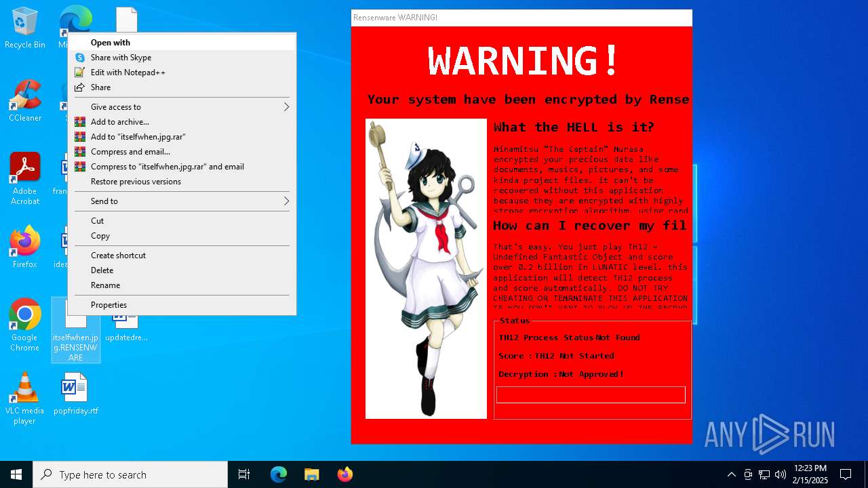
Task: Choose Open with from context menu
Action: point(182,43)
